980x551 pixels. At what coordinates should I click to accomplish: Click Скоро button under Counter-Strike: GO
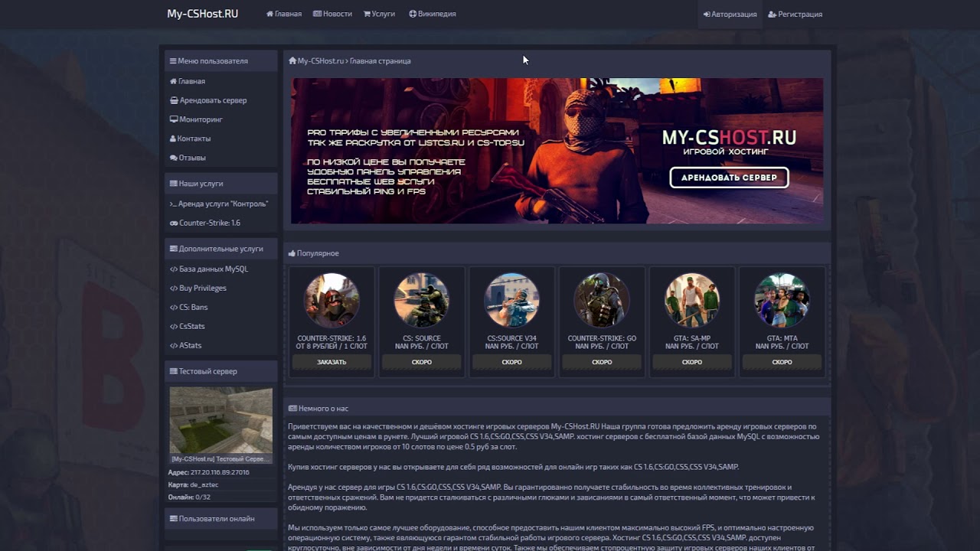(x=602, y=362)
